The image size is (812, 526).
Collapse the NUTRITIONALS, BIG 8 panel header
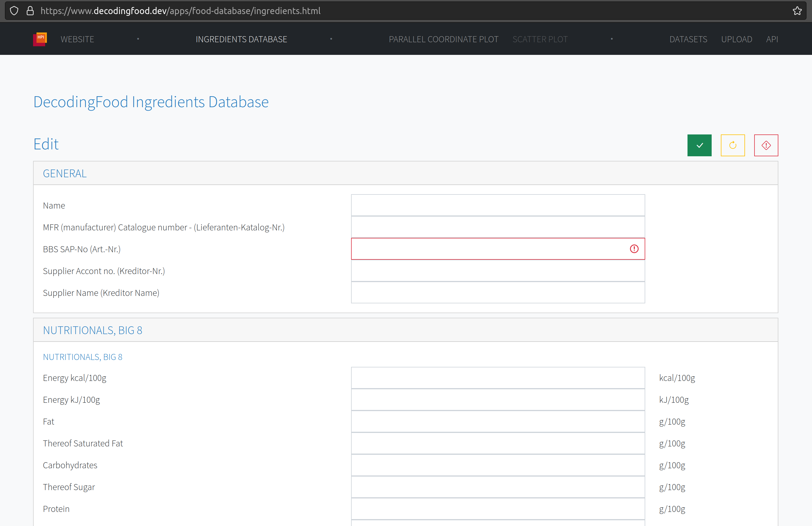93,330
